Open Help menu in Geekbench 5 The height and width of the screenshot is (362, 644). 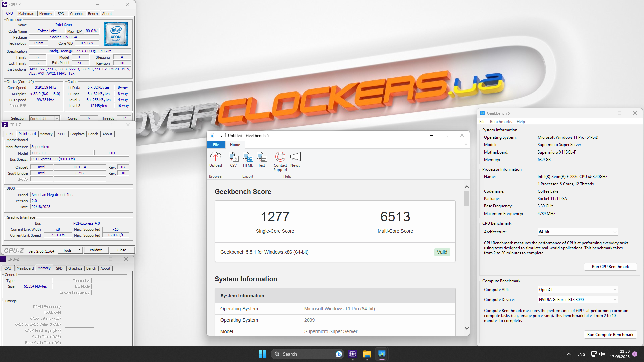(521, 122)
